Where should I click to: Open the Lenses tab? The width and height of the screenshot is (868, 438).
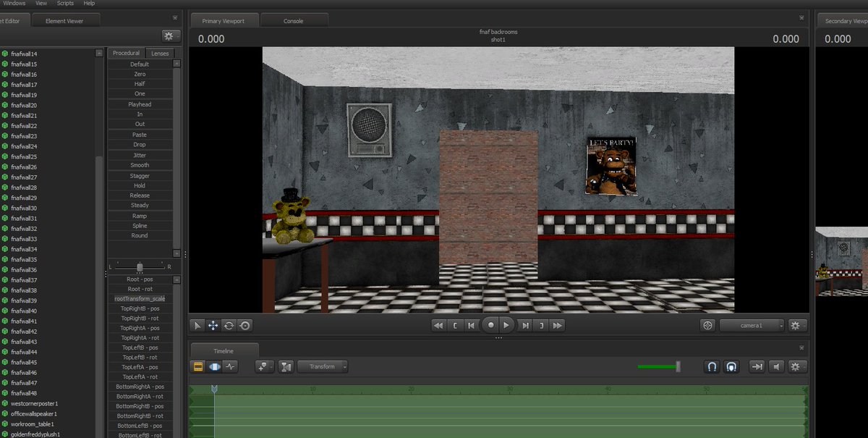pos(160,53)
